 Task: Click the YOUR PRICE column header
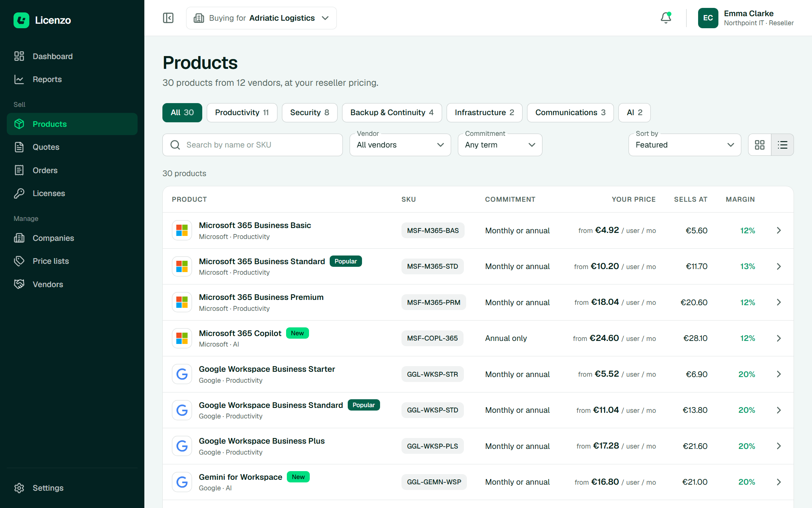click(633, 199)
